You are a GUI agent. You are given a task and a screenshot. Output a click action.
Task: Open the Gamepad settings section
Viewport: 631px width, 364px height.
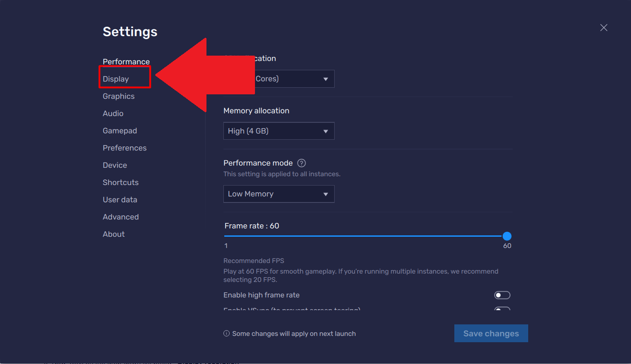click(120, 130)
